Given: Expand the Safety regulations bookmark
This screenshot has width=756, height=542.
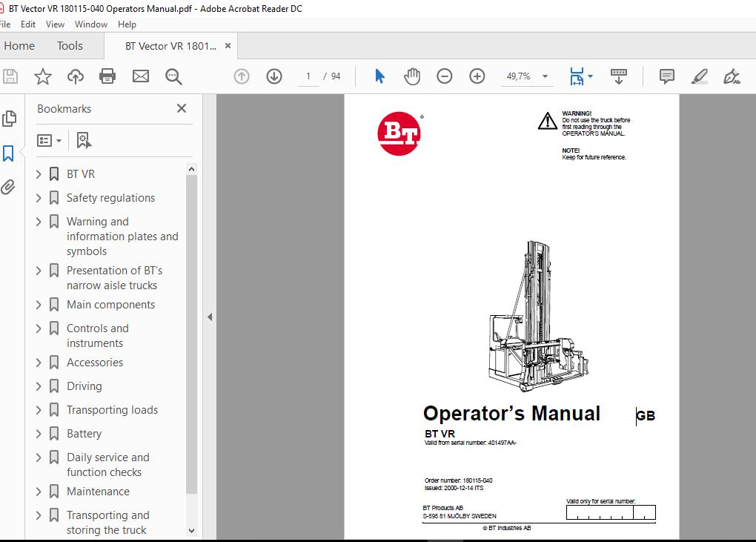Looking at the screenshot, I should [39, 198].
